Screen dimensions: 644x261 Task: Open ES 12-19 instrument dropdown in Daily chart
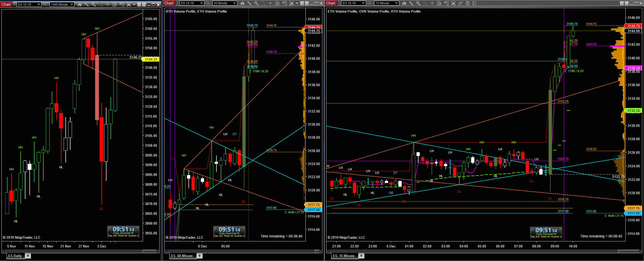[29, 5]
